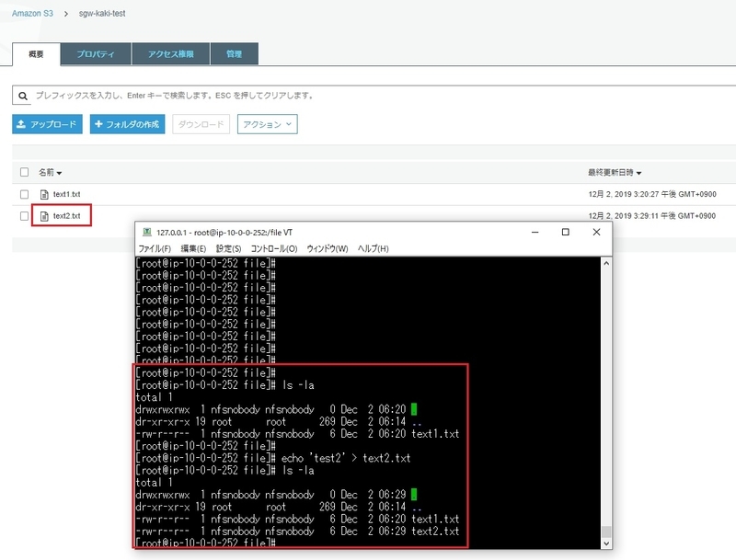Click the text2.txt last-modified date
This screenshot has height=560, width=736.
[x=652, y=216]
